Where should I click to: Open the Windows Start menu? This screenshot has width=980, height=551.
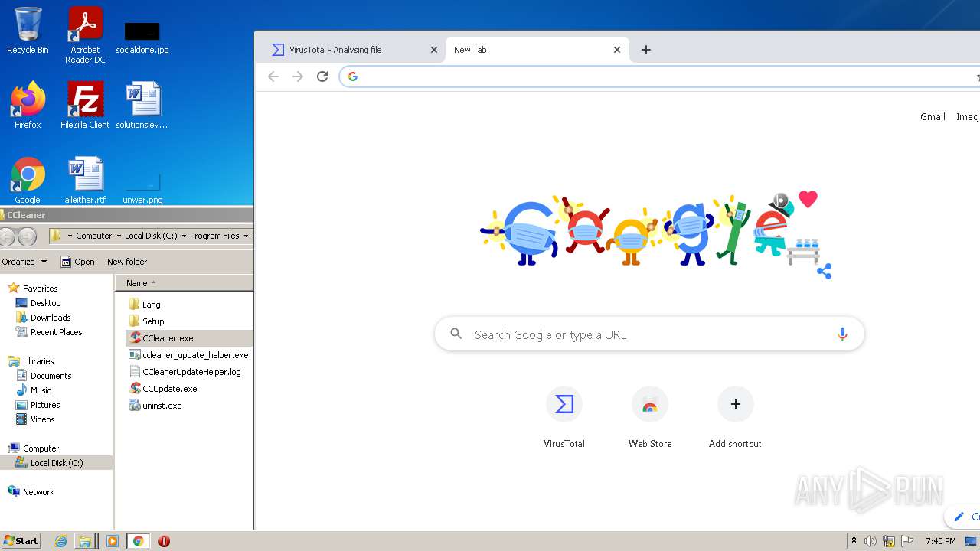click(x=21, y=541)
